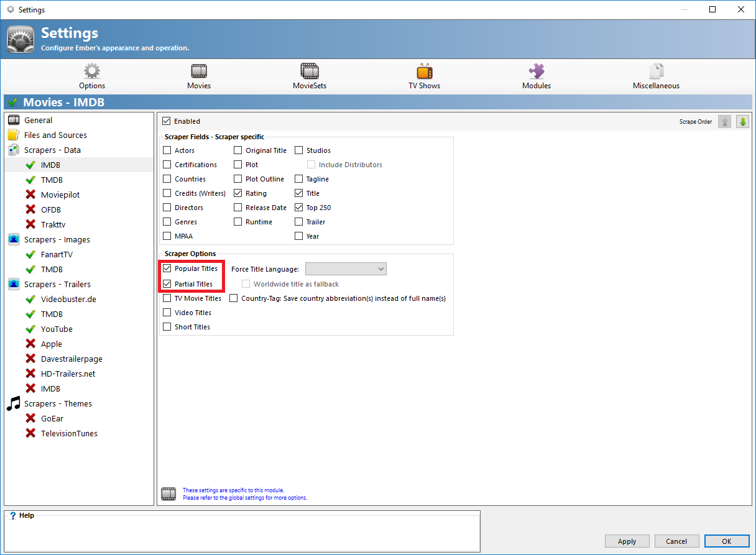Confirm settings with OK button
Image resolution: width=756 pixels, height=555 pixels.
726,541
